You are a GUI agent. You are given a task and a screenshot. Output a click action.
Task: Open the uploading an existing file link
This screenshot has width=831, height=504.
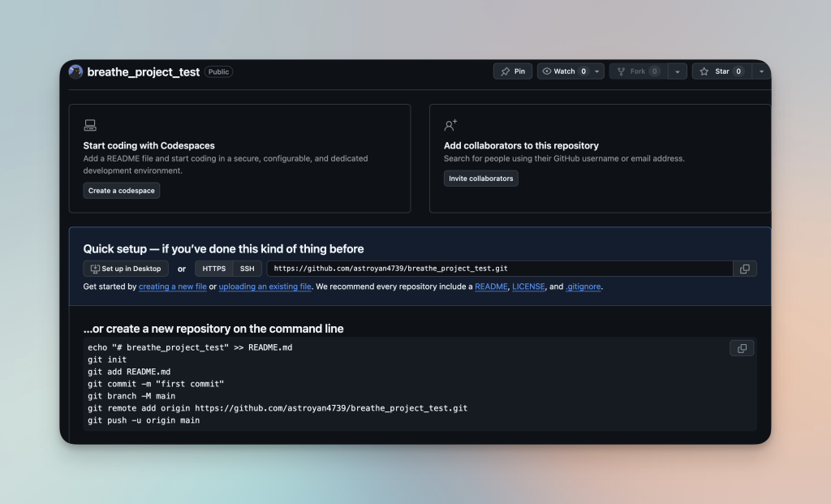[x=265, y=286]
